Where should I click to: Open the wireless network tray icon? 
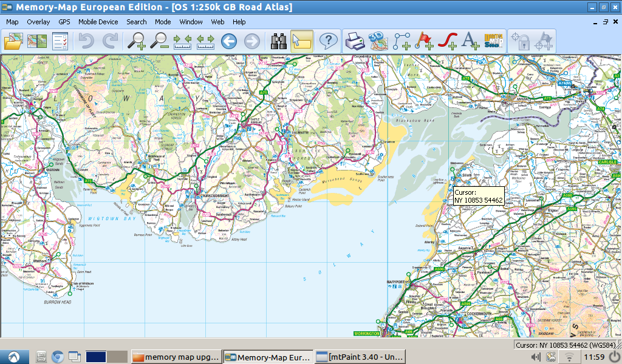(x=569, y=357)
